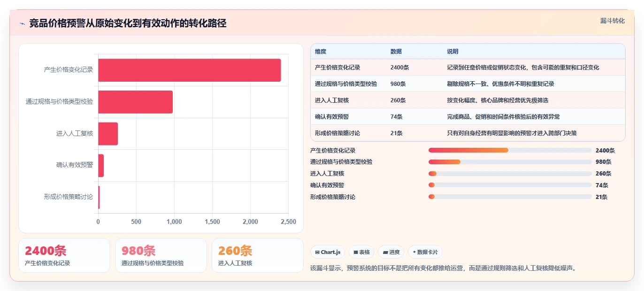
Task: Click the chart y-axis label 形成价格策略讨论
Action: (69, 197)
